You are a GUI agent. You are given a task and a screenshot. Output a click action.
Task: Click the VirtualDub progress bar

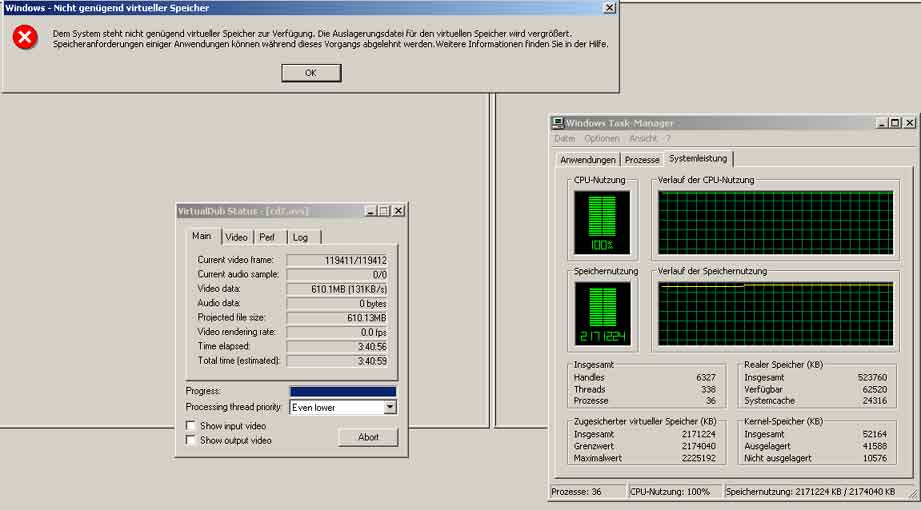pos(343,392)
